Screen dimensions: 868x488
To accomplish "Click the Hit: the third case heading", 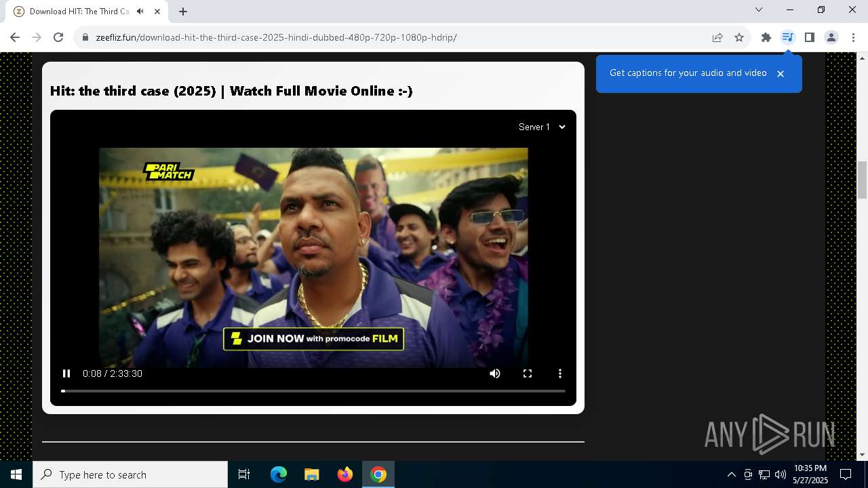I will click(x=231, y=91).
